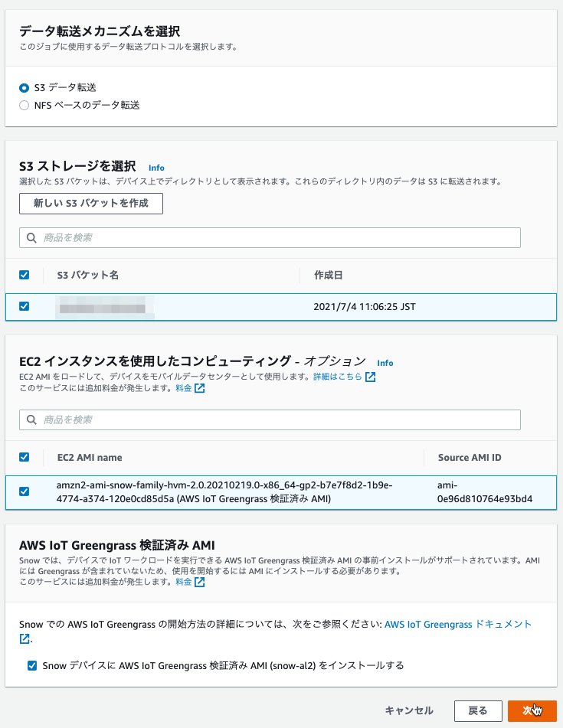Image resolution: width=563 pixels, height=728 pixels.
Task: Click the S3 バケット名 column header
Action: pos(88,276)
